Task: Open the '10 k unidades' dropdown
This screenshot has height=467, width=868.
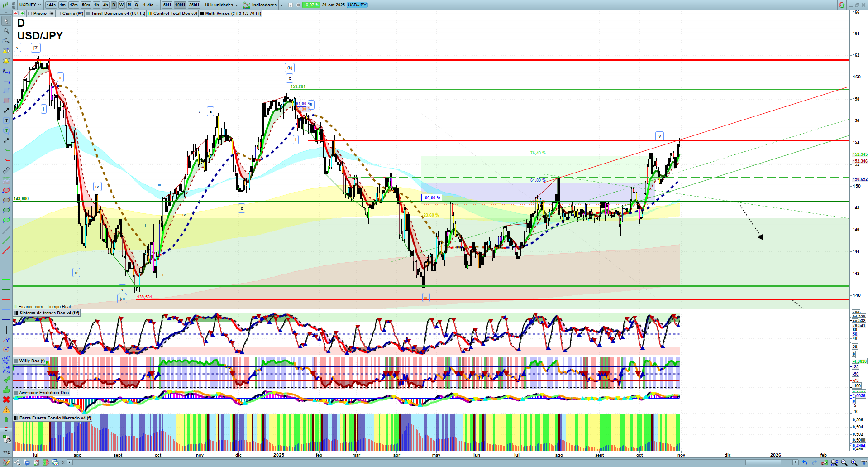Action: (221, 5)
